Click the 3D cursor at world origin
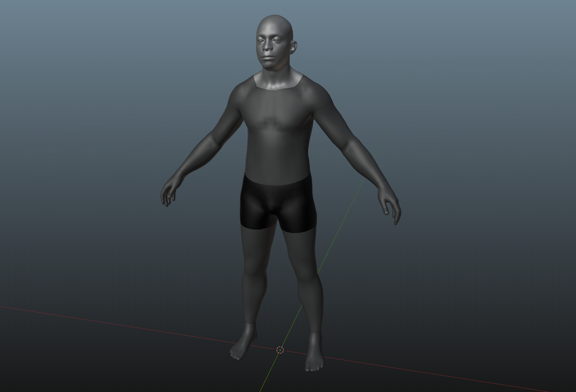This screenshot has width=576, height=392. tap(280, 350)
